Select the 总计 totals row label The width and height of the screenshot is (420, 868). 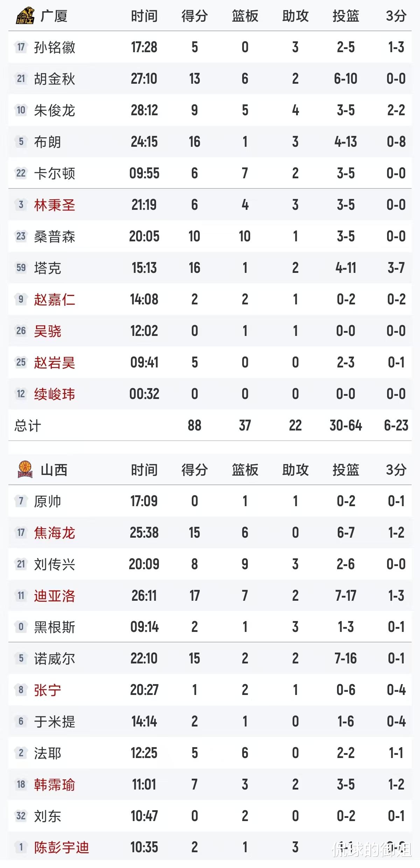pyautogui.click(x=28, y=426)
